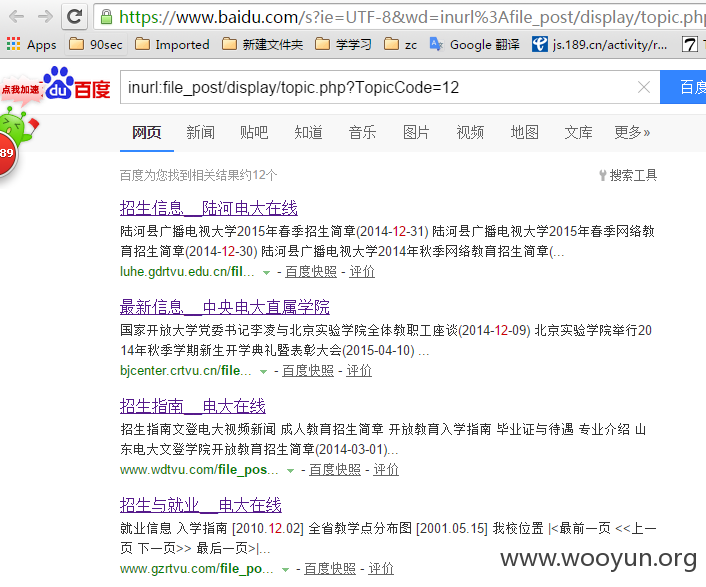This screenshot has width=706, height=587.
Task: Open result 最新信息__中央电大直属学院
Action: tap(225, 307)
